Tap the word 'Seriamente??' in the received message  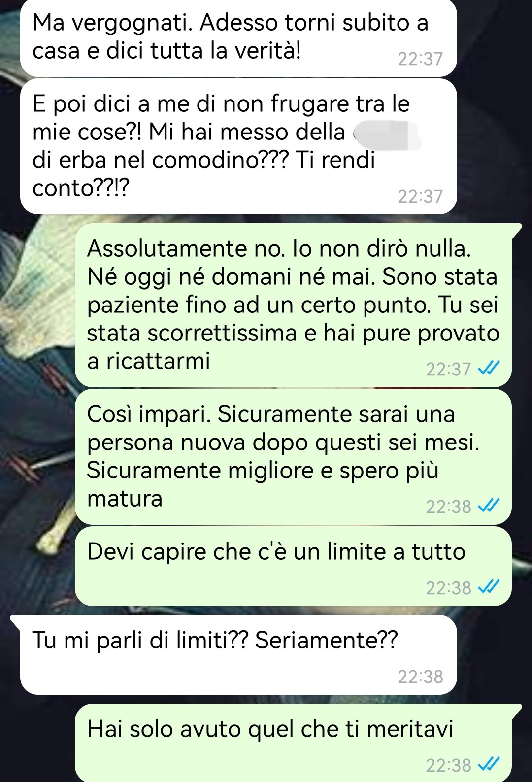click(326, 640)
